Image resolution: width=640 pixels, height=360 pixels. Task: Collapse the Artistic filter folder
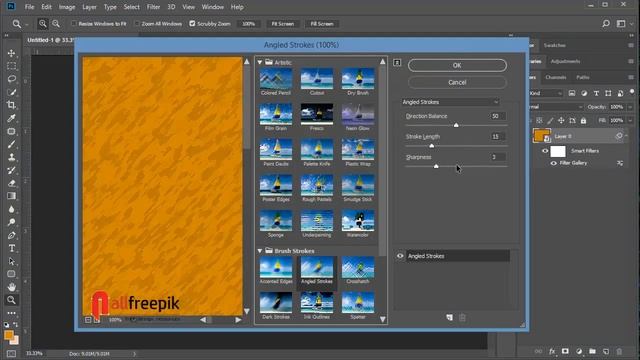pyautogui.click(x=260, y=62)
